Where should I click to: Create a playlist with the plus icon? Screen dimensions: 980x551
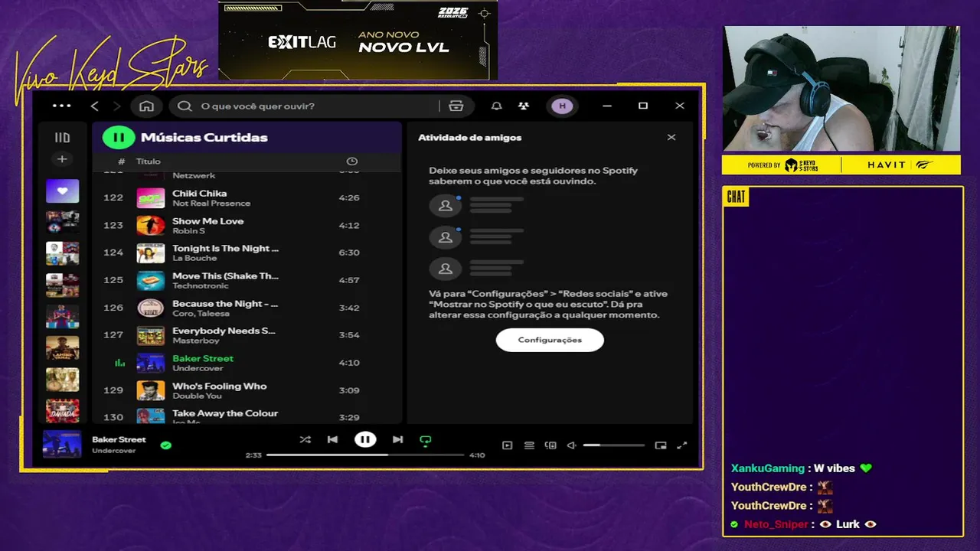(62, 159)
